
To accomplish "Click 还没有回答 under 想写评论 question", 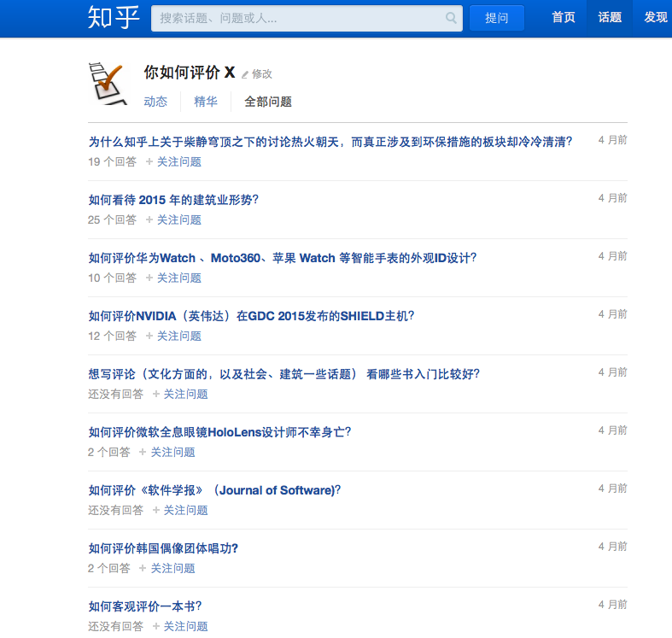I will click(x=116, y=395).
